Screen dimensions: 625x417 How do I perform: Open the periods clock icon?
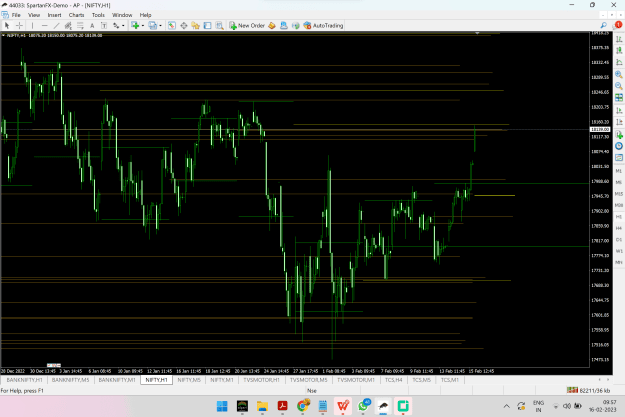(619, 146)
